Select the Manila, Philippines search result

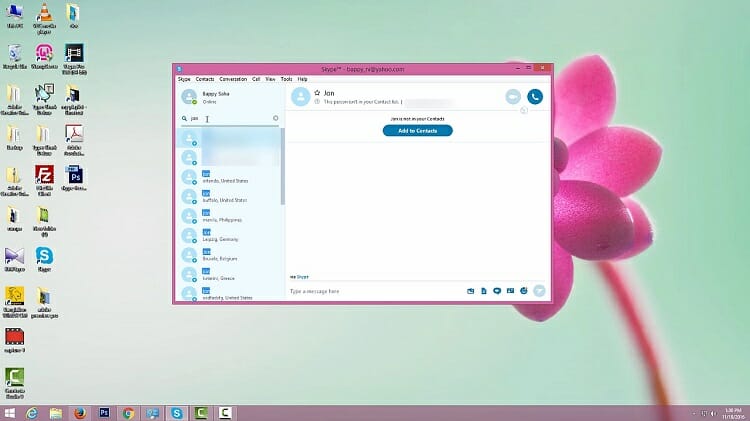click(229, 216)
